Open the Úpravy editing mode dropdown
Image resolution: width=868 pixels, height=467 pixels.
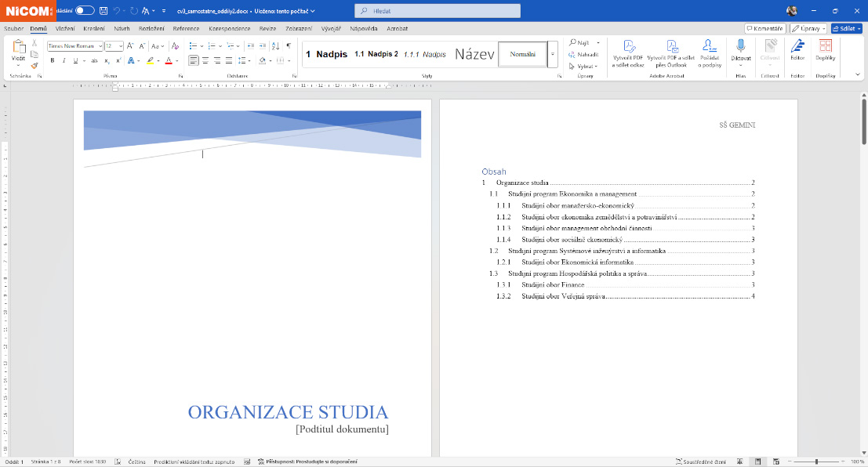(x=808, y=28)
